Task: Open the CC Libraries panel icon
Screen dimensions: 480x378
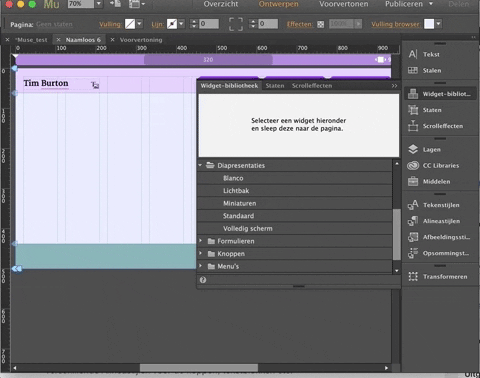Action: [413, 165]
